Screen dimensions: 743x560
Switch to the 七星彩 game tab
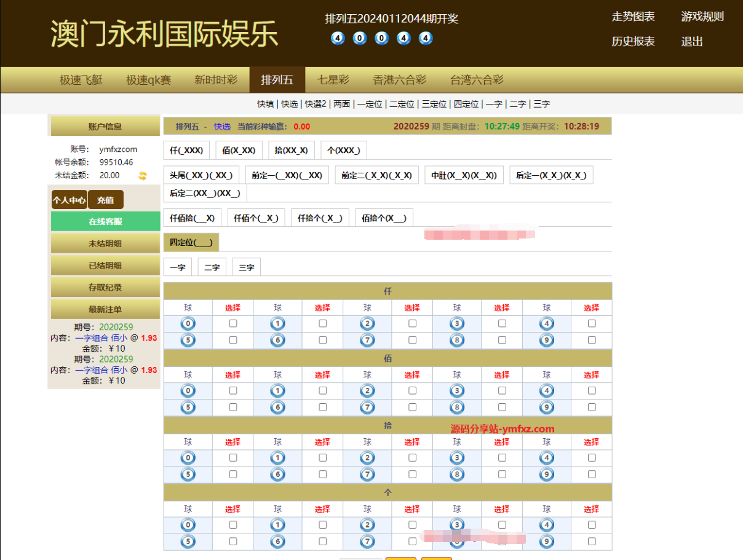click(333, 80)
